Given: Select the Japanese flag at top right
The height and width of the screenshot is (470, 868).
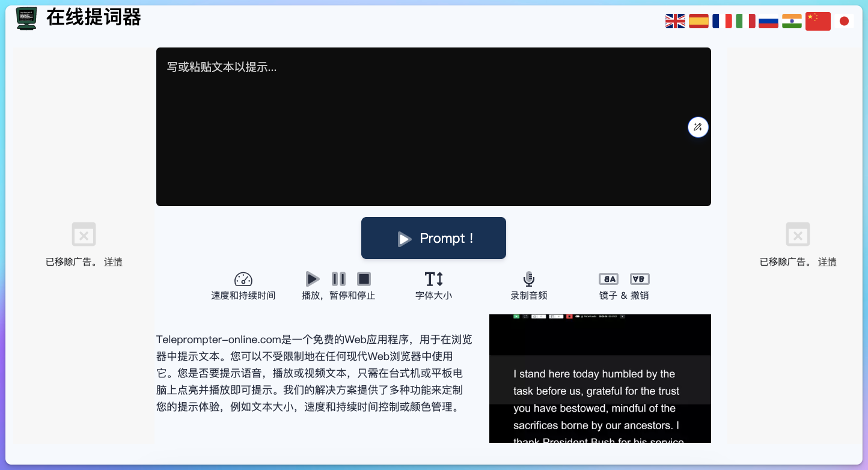Looking at the screenshot, I should click(x=845, y=20).
